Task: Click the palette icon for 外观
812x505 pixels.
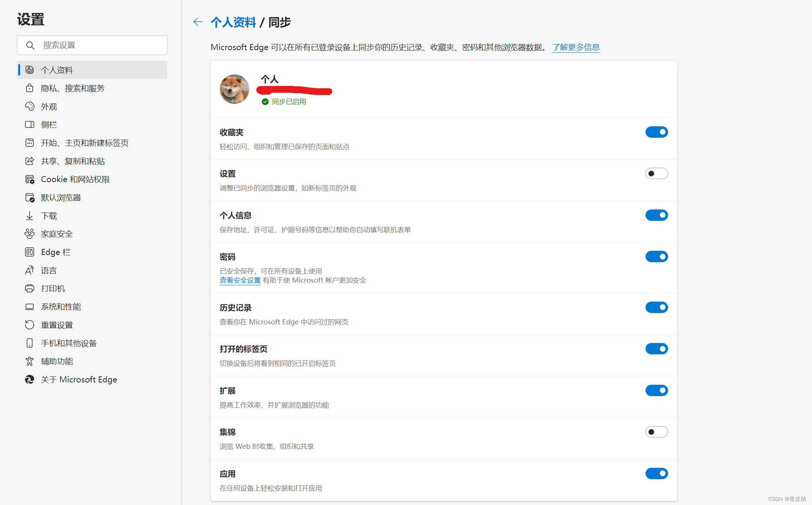Action: tap(30, 107)
